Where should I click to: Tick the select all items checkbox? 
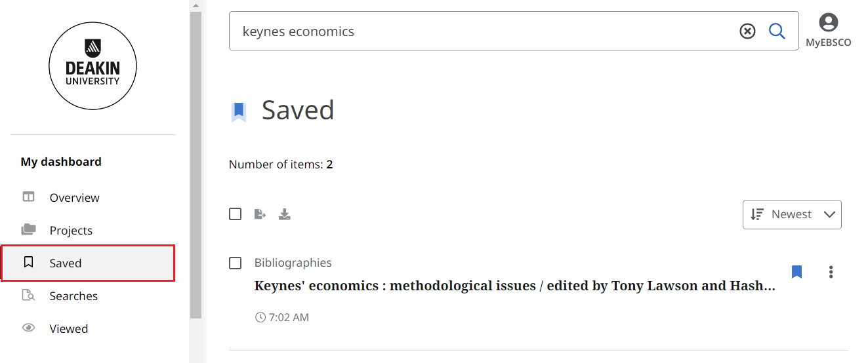click(x=236, y=214)
